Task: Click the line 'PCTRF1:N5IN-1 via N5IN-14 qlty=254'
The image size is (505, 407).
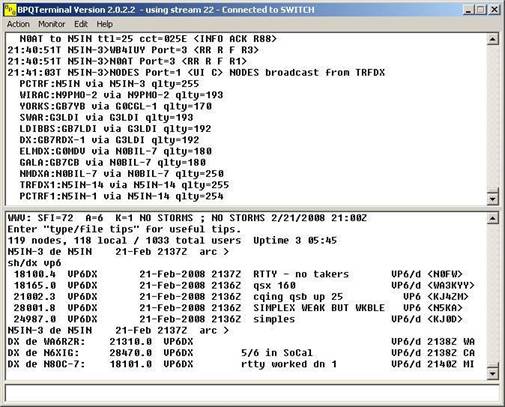Action: click(x=121, y=196)
